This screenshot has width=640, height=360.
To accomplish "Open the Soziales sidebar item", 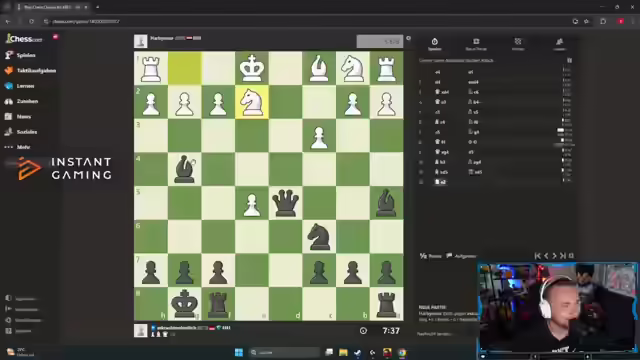I will [x=21, y=132].
